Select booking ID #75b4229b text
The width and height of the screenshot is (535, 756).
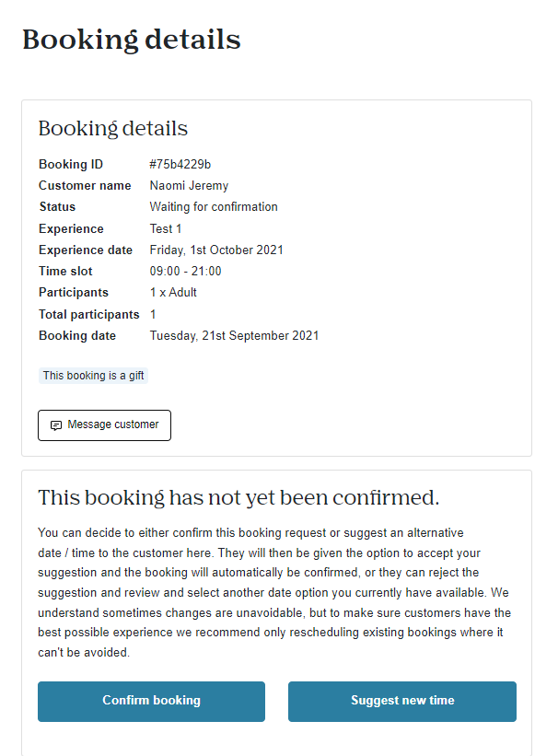point(180,165)
